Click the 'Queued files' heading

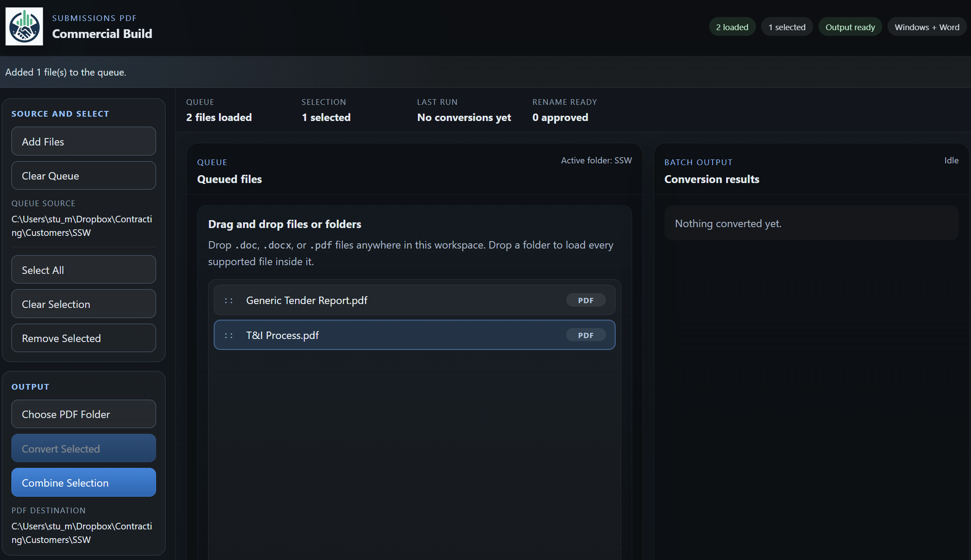tap(230, 179)
